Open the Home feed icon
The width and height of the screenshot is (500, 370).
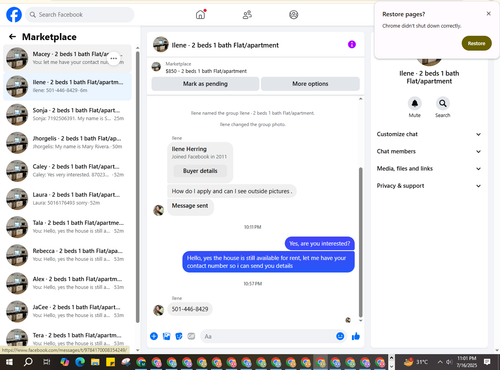click(201, 15)
